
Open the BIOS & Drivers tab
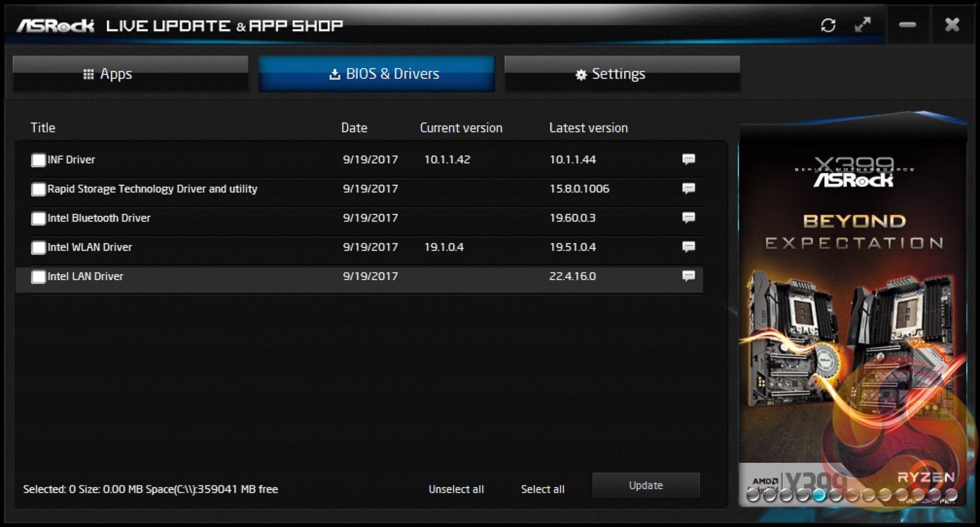[x=377, y=73]
